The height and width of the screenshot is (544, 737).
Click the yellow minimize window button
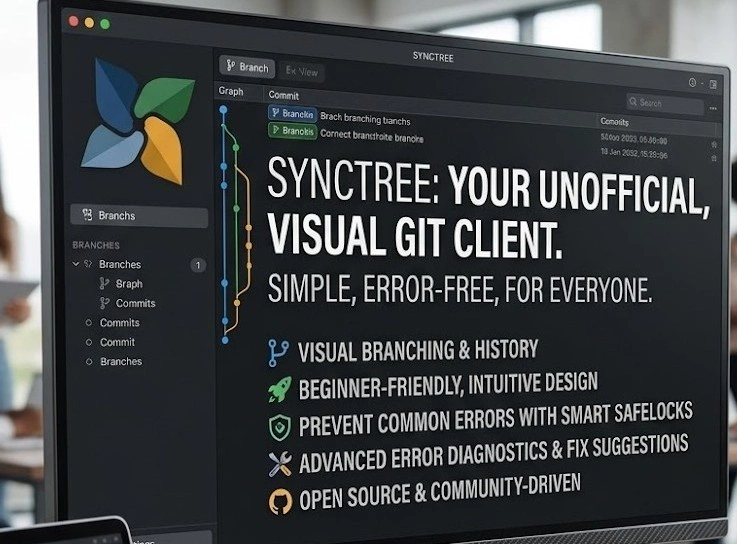[x=89, y=22]
